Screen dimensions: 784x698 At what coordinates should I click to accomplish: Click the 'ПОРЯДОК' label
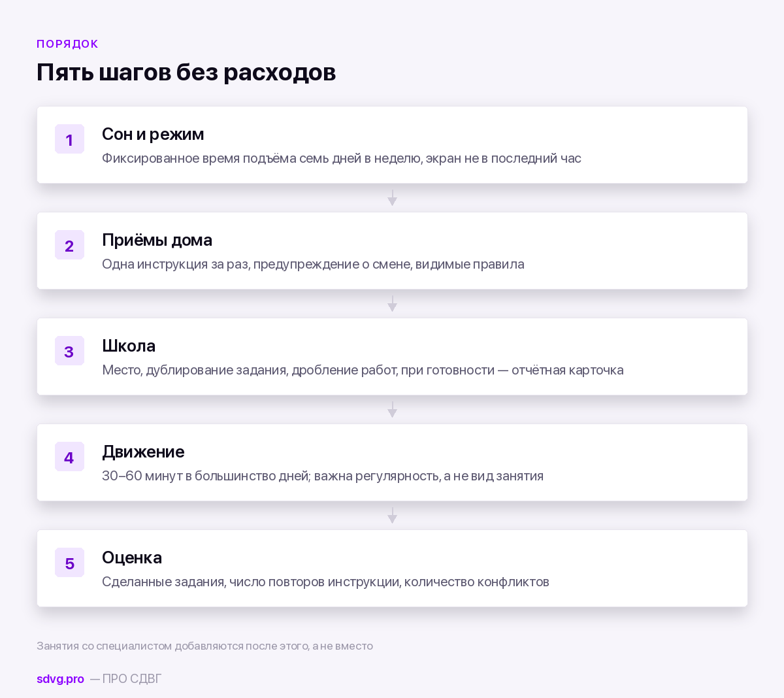pos(67,44)
